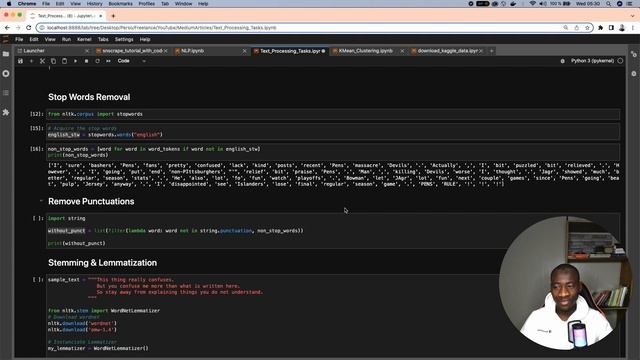640x360 pixels.
Task: Open the table of contents sidebar icon
Action: coord(6,93)
